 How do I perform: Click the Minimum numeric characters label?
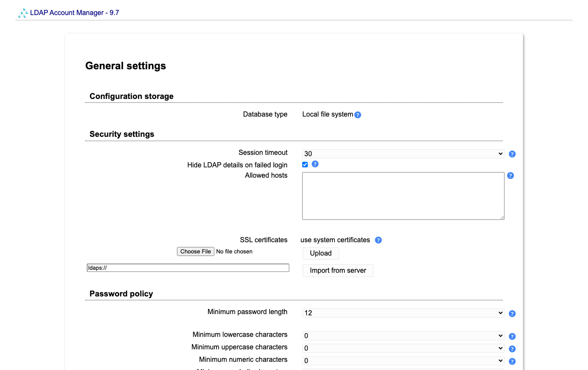243,360
